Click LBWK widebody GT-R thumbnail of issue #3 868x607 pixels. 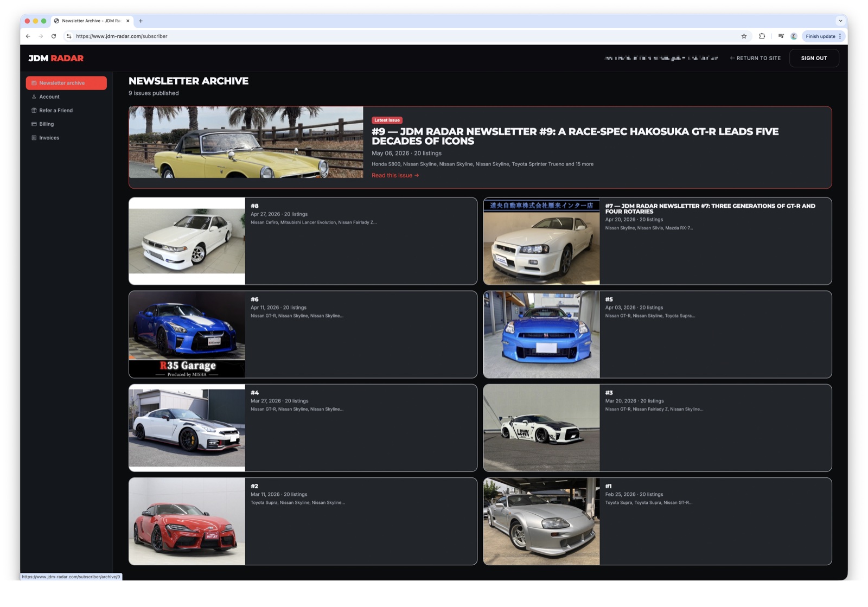click(541, 428)
